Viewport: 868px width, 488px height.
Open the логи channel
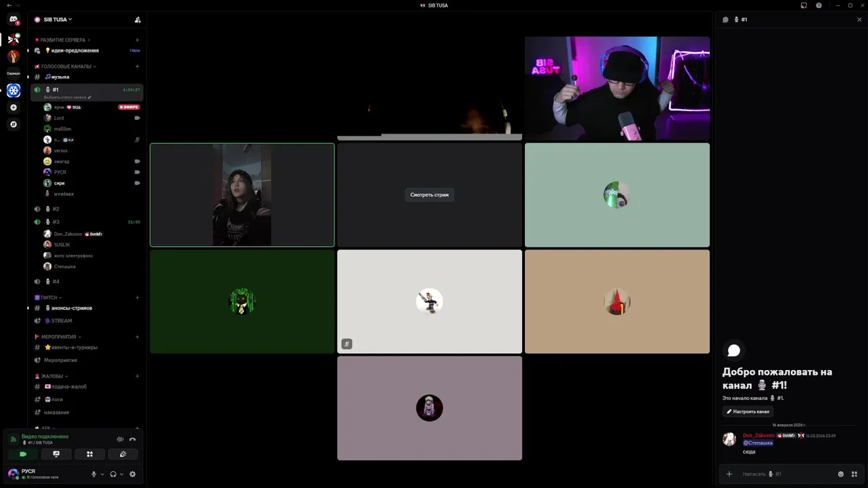click(x=87, y=399)
